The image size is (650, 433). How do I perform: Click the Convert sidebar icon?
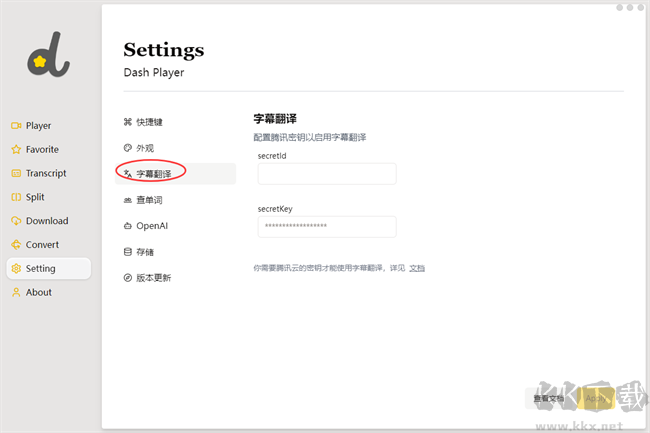[16, 245]
